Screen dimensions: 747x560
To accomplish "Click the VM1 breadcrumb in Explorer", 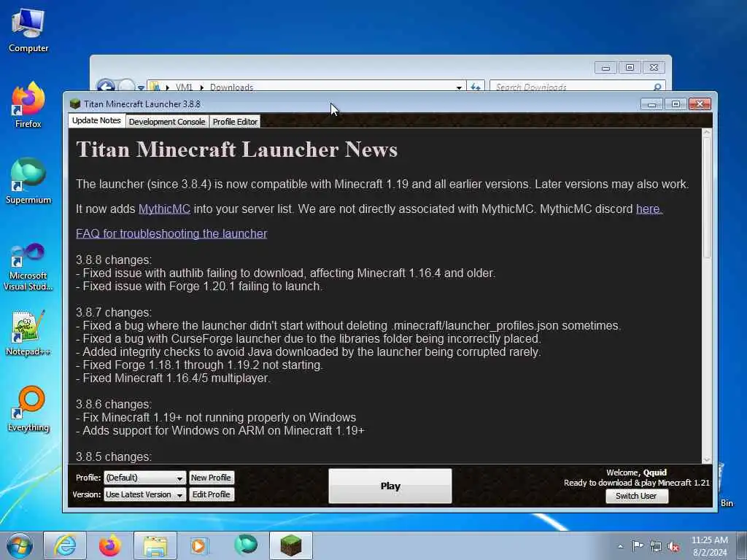I will (184, 87).
